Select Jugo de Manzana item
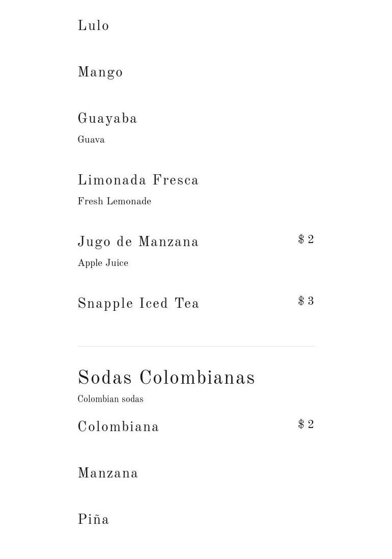This screenshot has height=559, width=392. tap(138, 243)
